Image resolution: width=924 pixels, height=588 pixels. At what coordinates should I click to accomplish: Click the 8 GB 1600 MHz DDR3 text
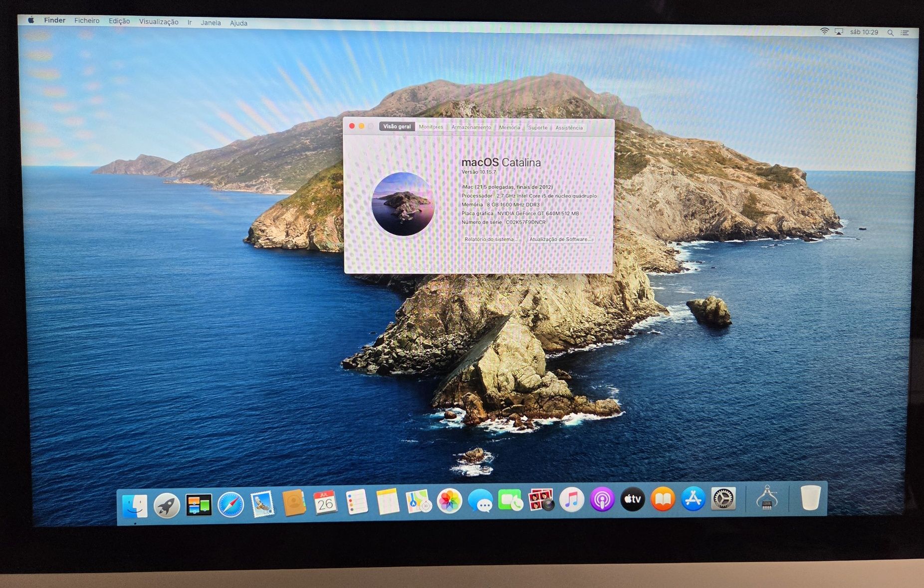click(513, 204)
